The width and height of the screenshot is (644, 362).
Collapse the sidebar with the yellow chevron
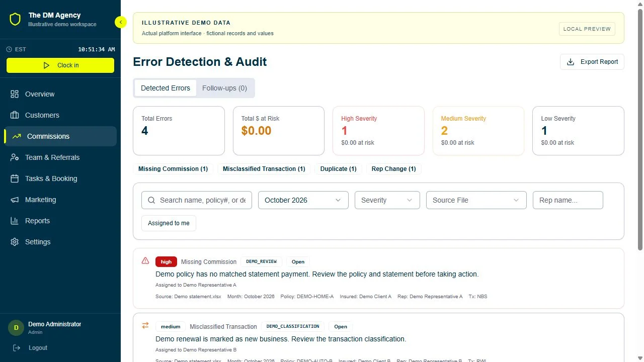coord(121,22)
